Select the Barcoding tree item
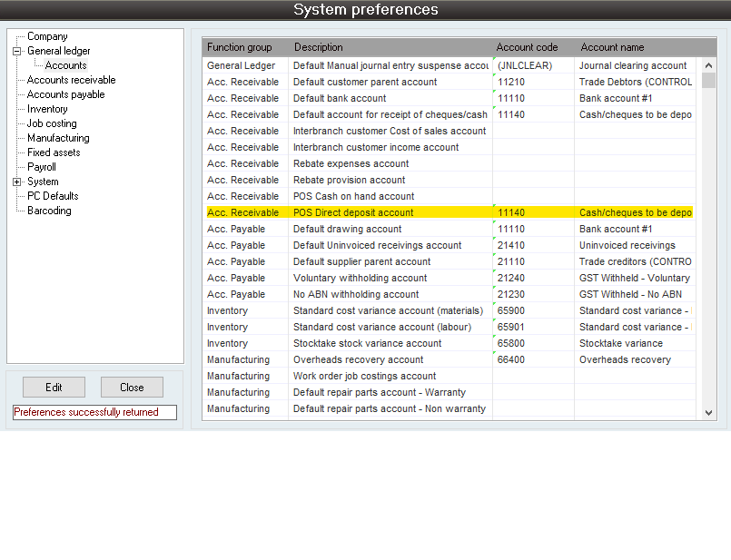Screen dimensions: 731x560 tap(49, 211)
